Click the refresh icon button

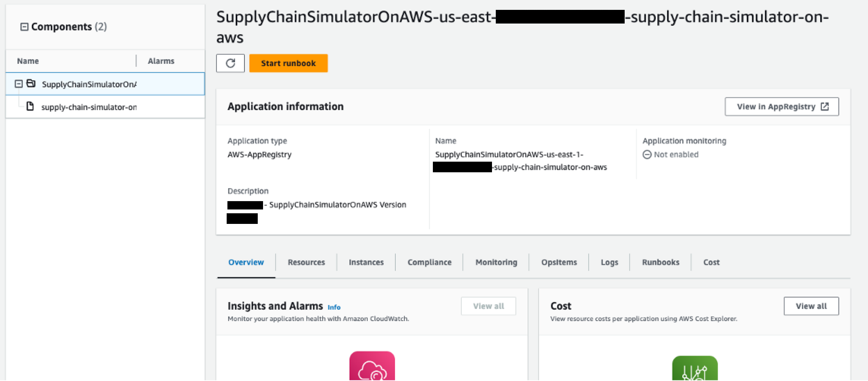[x=230, y=63]
